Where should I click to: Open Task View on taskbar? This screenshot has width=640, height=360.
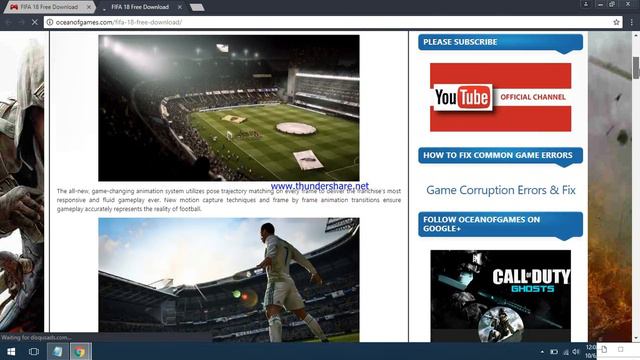point(34,351)
